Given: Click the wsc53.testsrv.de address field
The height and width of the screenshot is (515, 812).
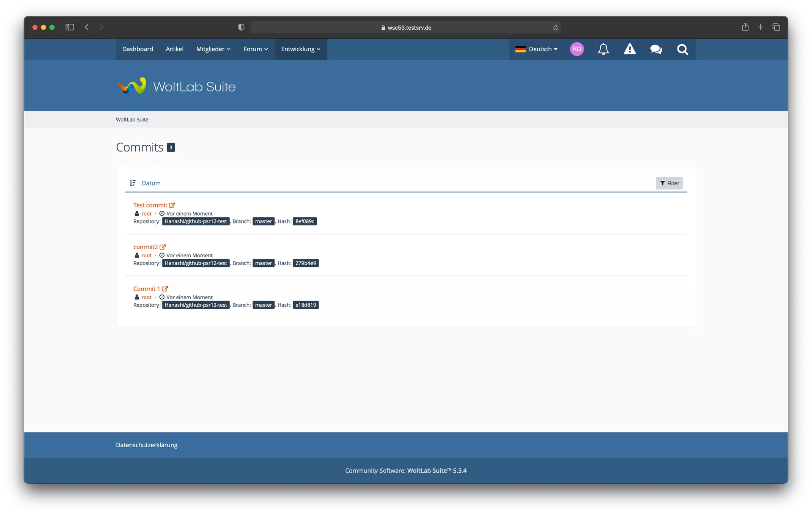Looking at the screenshot, I should (x=406, y=28).
